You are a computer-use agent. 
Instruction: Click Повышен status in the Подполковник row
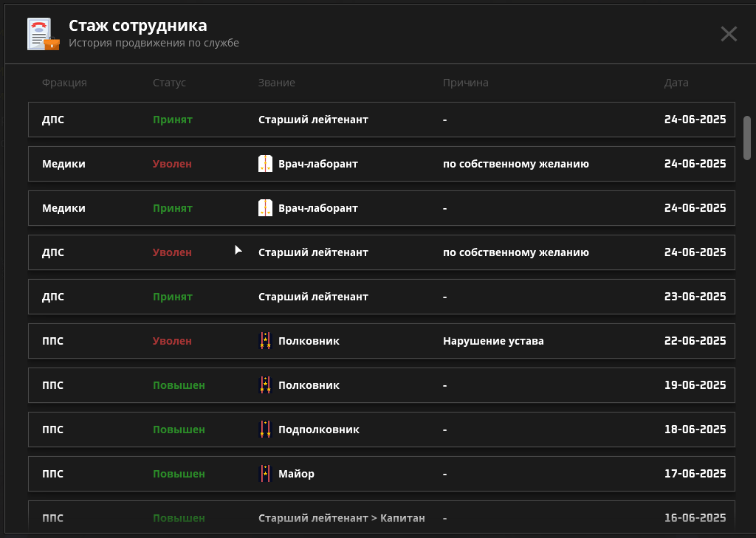tap(179, 430)
